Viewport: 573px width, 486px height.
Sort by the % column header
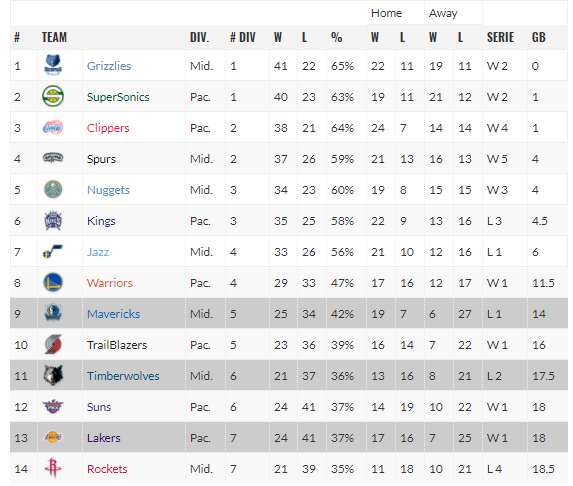(x=337, y=37)
